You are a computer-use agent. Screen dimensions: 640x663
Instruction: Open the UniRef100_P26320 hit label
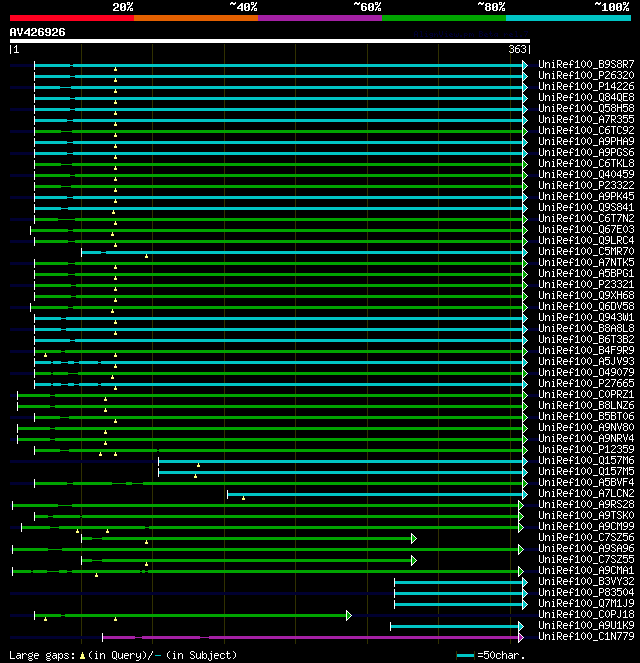[x=586, y=75]
